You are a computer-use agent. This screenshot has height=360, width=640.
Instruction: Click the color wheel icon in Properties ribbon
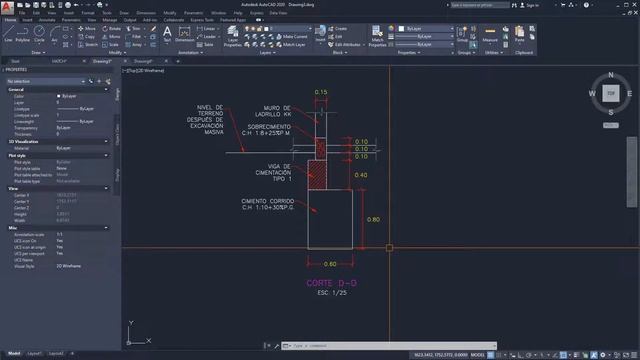(x=391, y=28)
